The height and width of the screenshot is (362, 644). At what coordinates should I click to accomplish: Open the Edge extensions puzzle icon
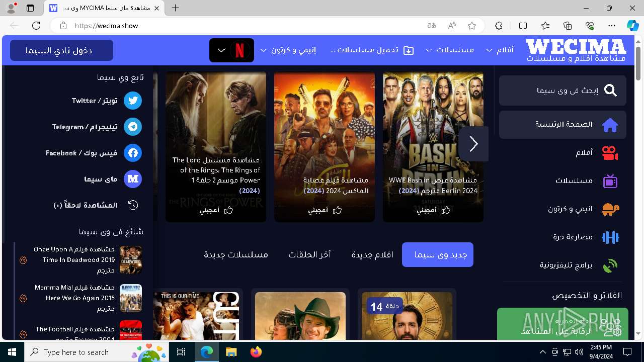pos(499,26)
